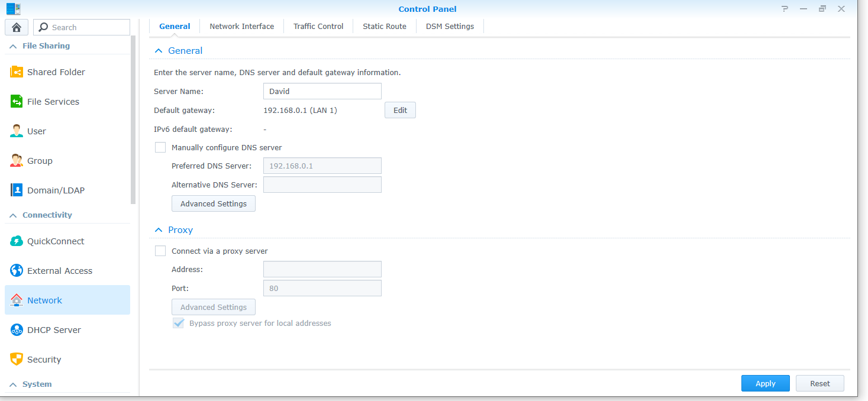Enable Connect via a proxy server
Viewport: 868px width, 401px height.
[x=160, y=251]
